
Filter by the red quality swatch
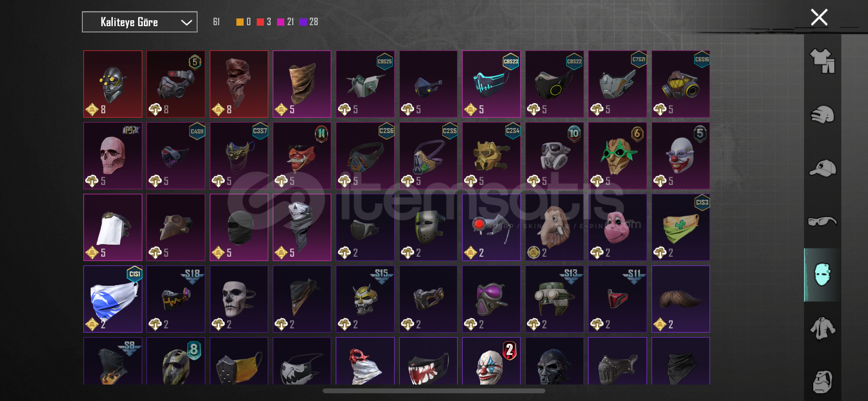pos(260,22)
